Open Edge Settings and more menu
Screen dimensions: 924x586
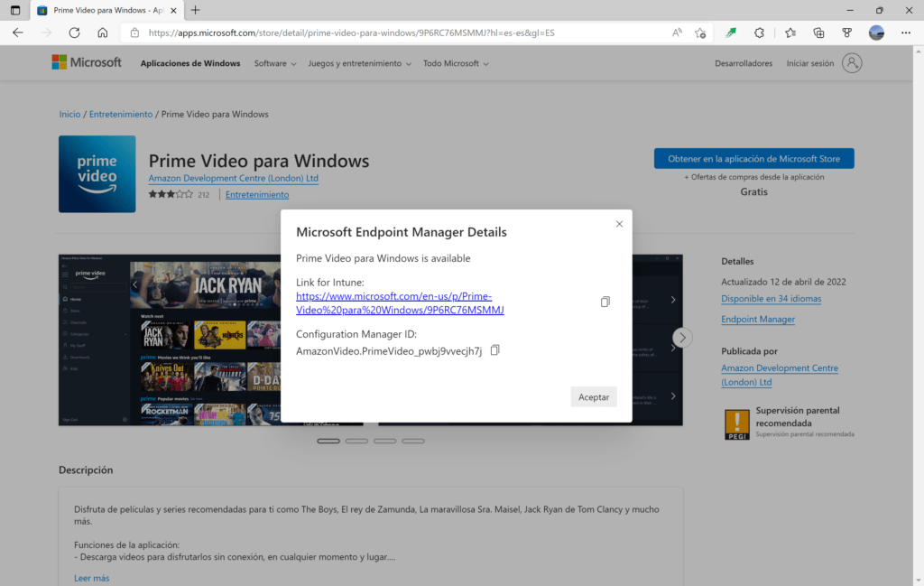(x=906, y=33)
